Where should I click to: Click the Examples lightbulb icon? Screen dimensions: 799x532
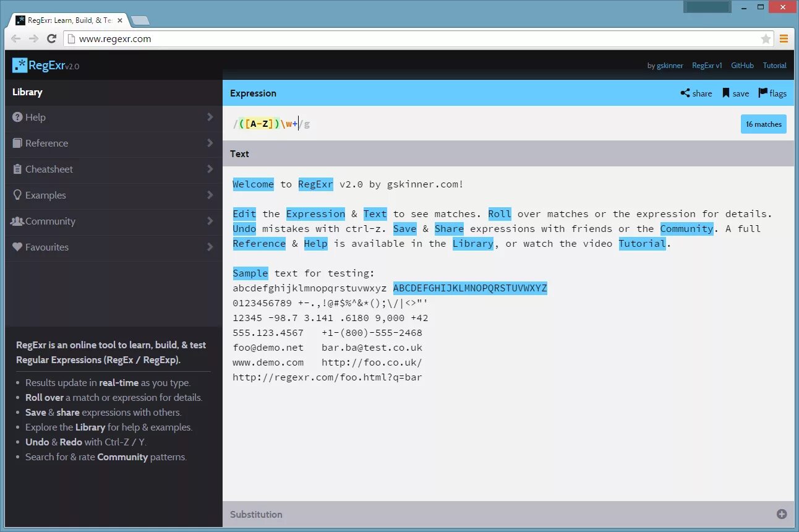pos(19,195)
